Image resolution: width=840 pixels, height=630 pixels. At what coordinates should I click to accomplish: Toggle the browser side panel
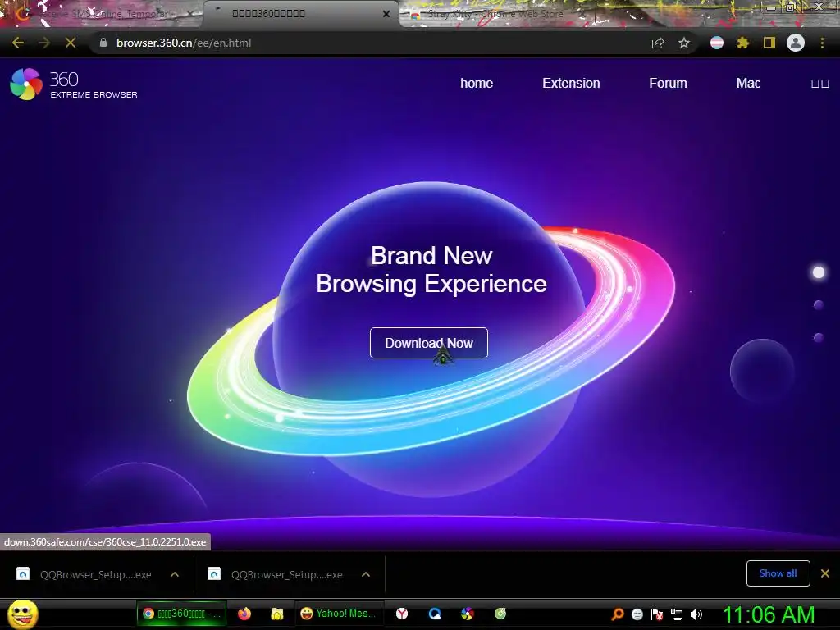[x=769, y=43]
